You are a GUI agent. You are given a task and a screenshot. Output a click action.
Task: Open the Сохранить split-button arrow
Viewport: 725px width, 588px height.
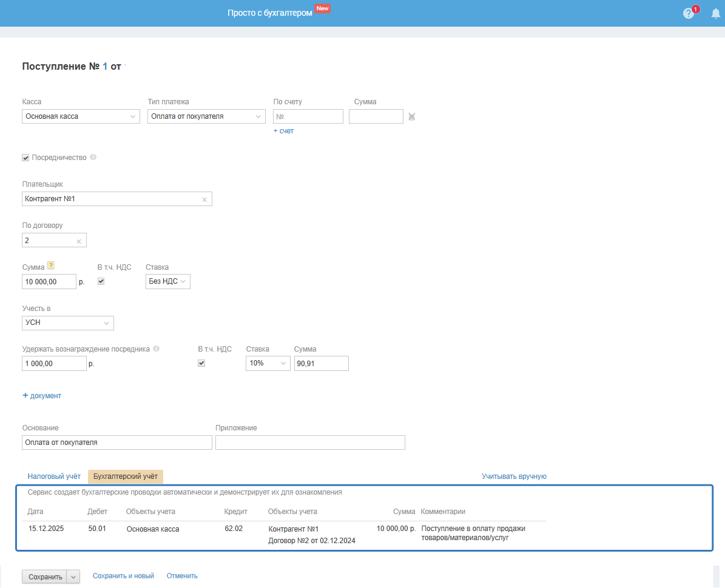73,576
